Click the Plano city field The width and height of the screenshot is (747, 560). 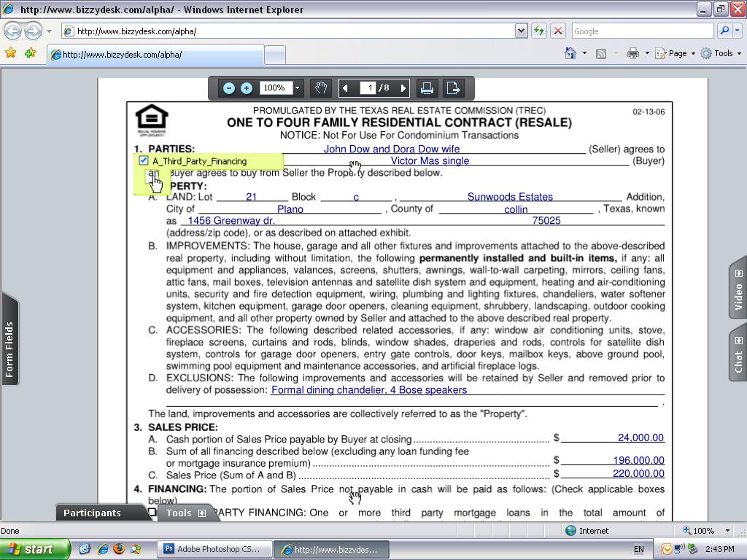pyautogui.click(x=290, y=209)
